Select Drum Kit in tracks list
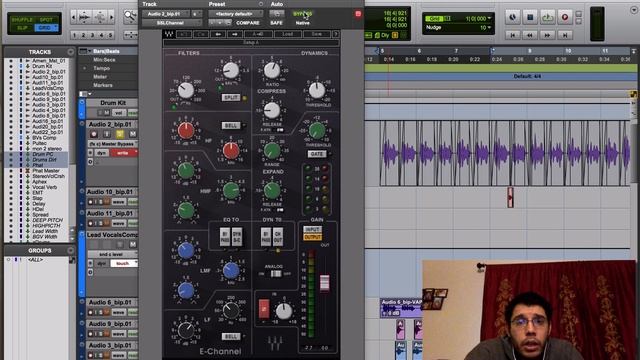This screenshot has height=360, width=640. tap(42, 66)
